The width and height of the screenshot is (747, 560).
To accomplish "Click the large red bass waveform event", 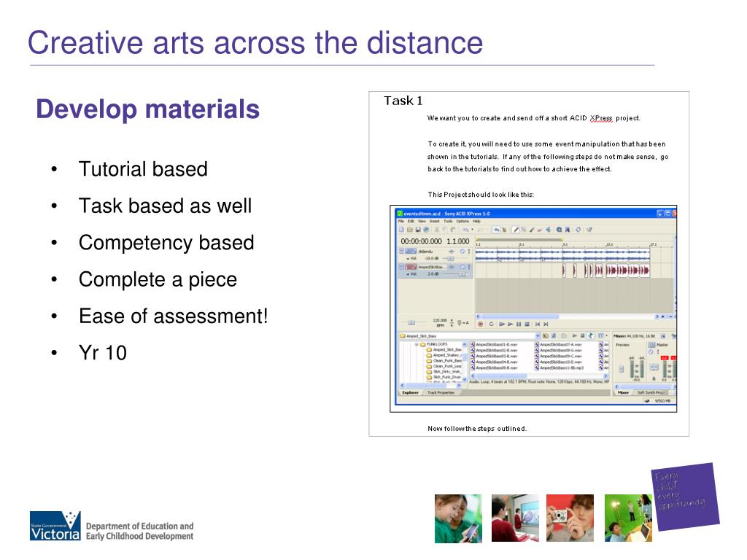I will 627,271.
